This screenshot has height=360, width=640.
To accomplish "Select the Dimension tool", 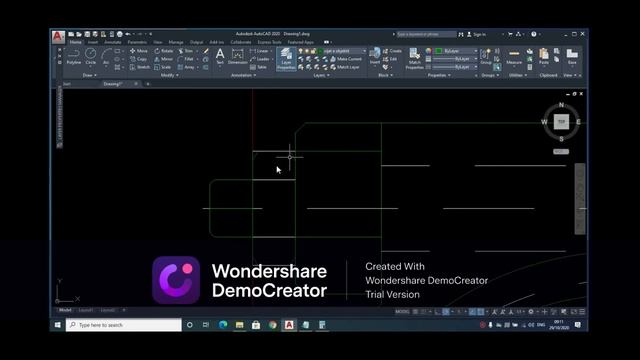I will 238,56.
